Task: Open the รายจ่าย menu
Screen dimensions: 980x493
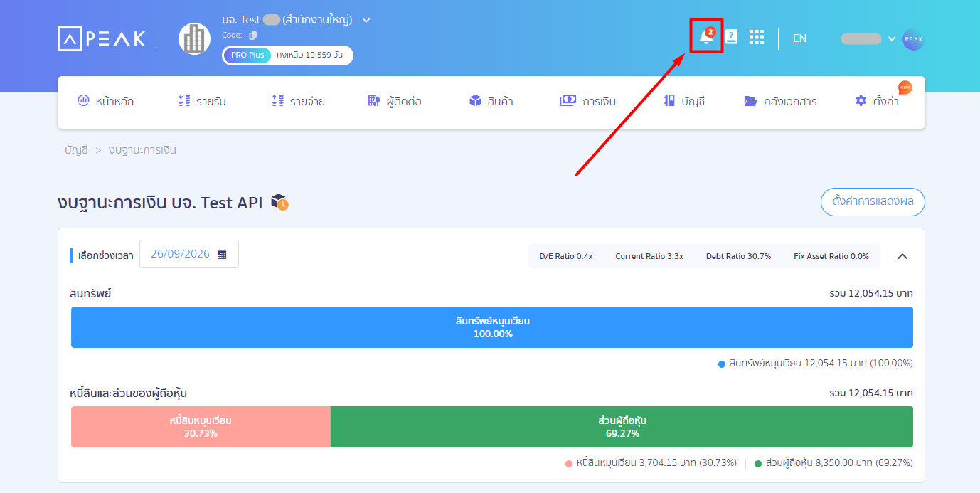Action: pyautogui.click(x=299, y=101)
